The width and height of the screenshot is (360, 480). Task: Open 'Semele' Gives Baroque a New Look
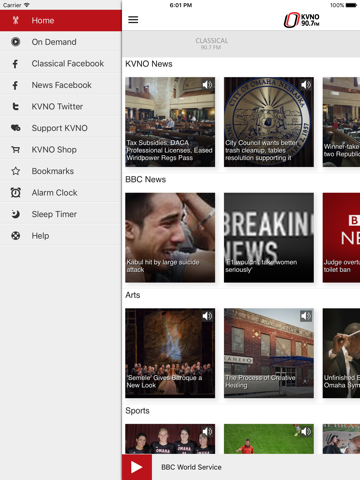(x=170, y=353)
